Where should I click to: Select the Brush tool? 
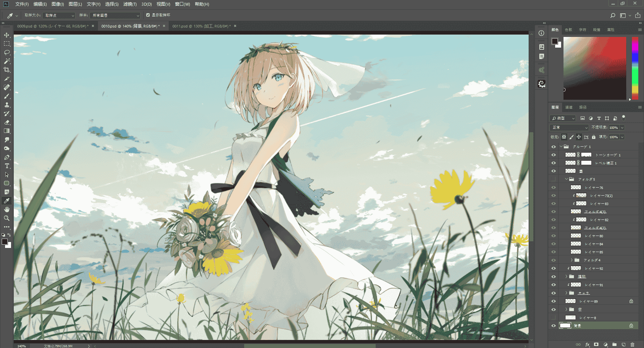(7, 96)
